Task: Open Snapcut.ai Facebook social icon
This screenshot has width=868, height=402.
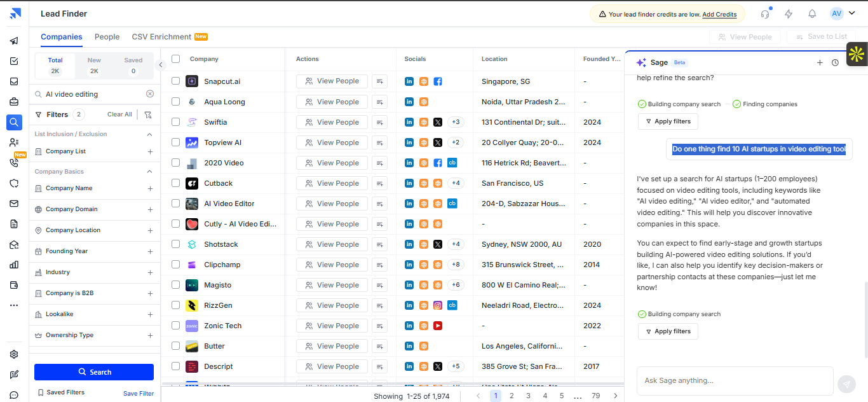Action: pyautogui.click(x=438, y=81)
